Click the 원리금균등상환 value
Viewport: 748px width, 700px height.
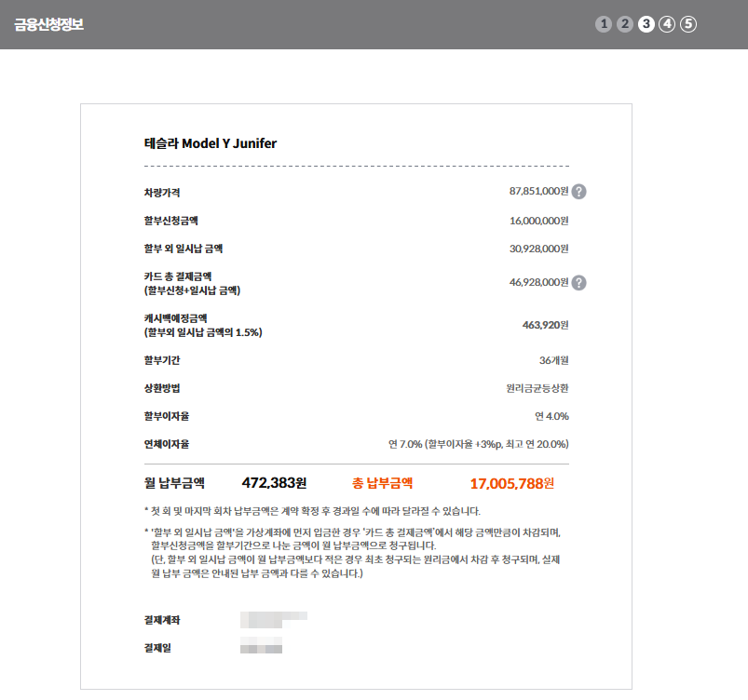point(537,388)
